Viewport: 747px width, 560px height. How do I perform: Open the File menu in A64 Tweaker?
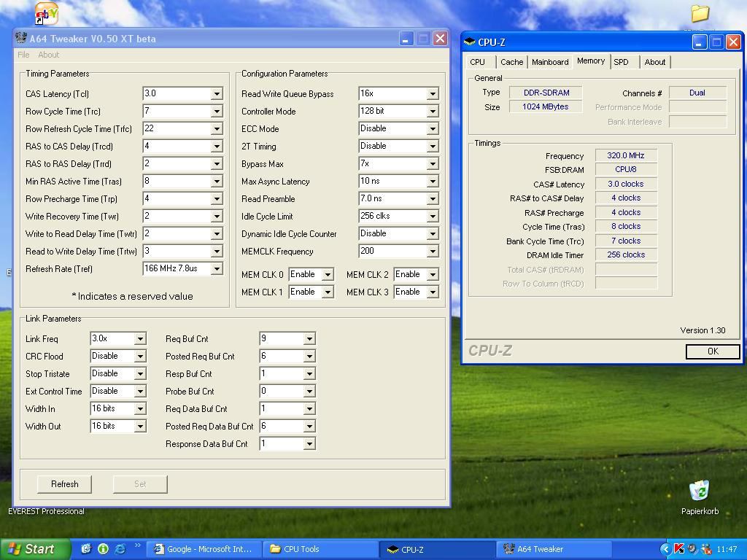tap(23, 55)
